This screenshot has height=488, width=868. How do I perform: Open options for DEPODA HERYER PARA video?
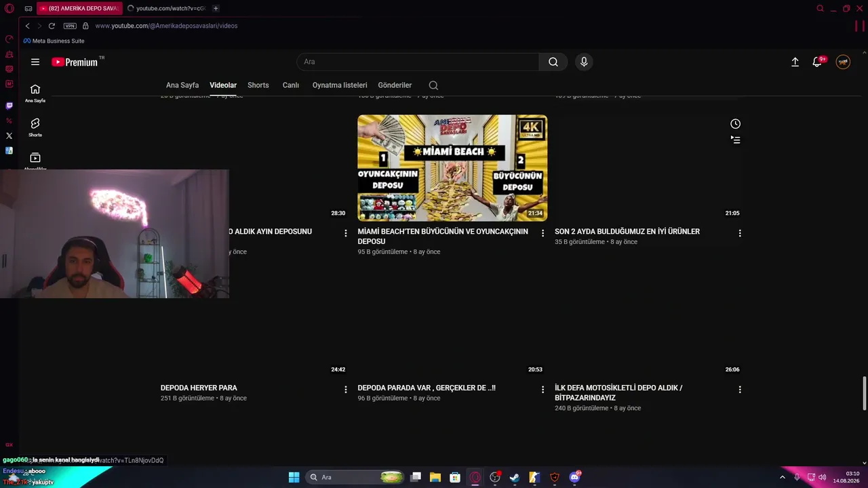(x=345, y=390)
